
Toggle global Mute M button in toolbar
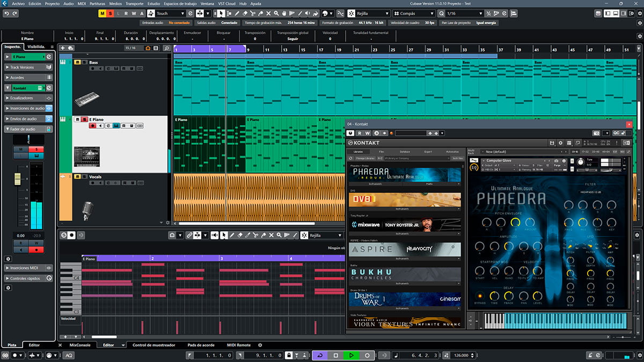pyautogui.click(x=103, y=13)
